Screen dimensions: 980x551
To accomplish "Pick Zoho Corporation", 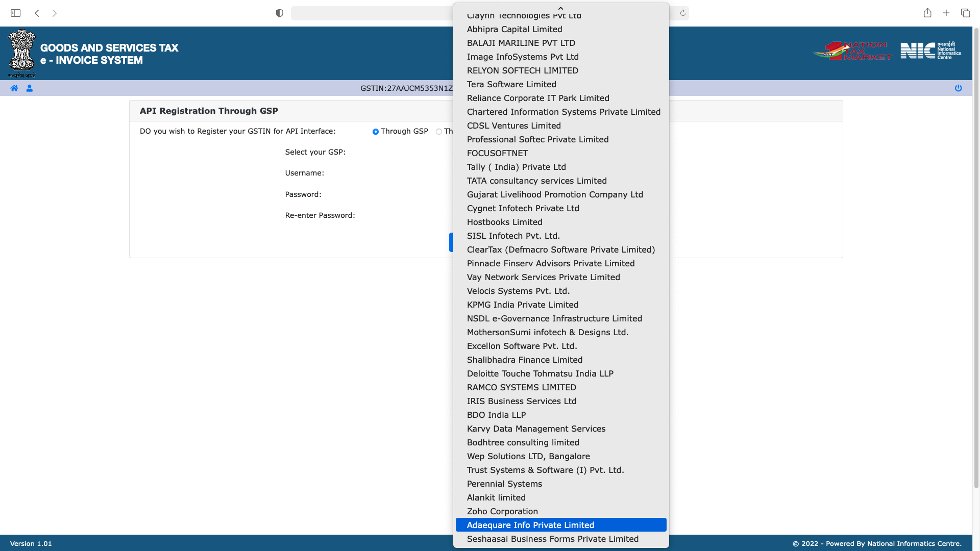I will pyautogui.click(x=561, y=512).
